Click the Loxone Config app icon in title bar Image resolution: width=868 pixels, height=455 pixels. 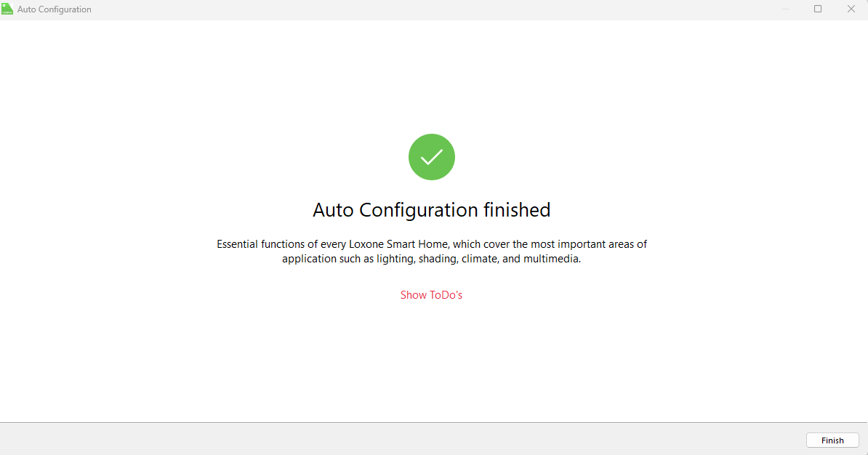[7, 9]
